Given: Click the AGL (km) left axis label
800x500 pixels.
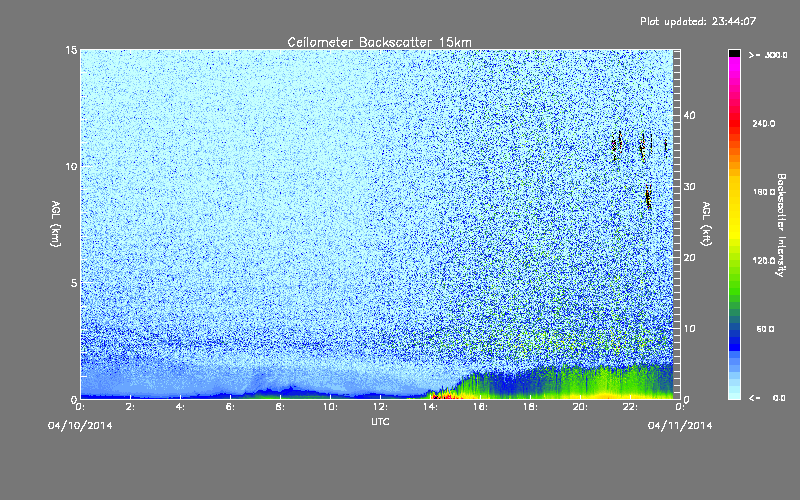Looking at the screenshot, I should tap(56, 224).
